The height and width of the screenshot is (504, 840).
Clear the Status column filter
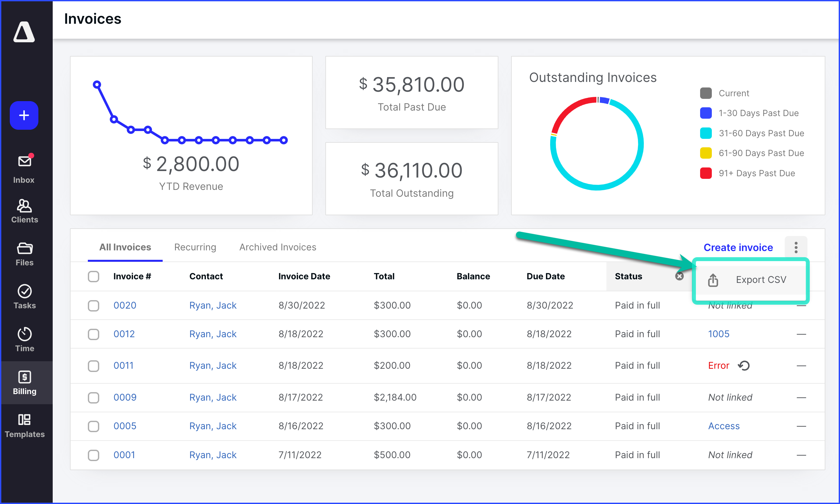679,276
